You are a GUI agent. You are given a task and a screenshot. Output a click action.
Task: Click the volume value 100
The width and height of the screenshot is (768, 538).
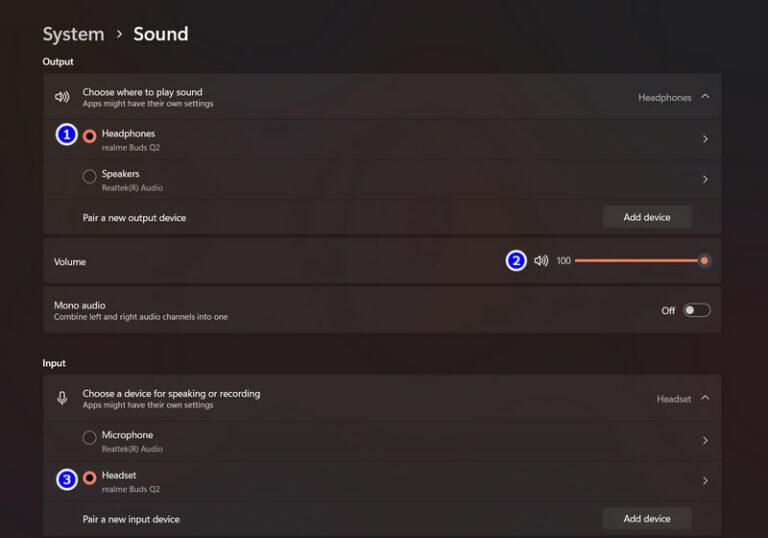[x=563, y=261]
